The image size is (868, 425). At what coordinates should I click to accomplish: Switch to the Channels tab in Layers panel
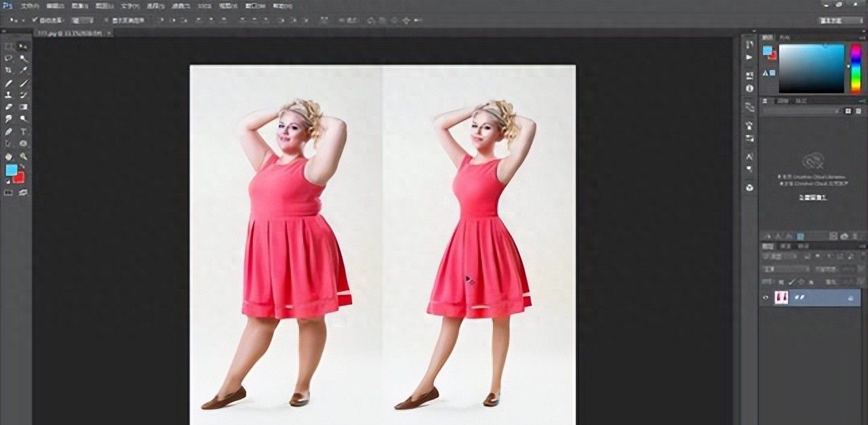tap(785, 246)
